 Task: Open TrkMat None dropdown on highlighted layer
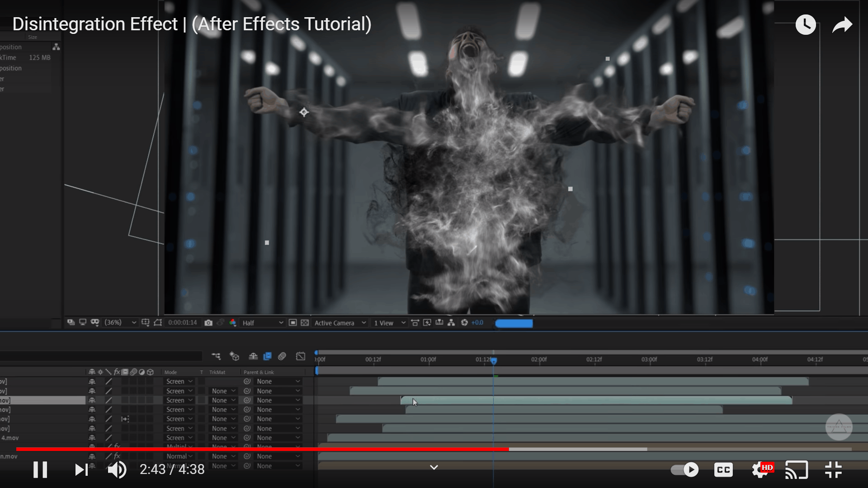tap(224, 400)
